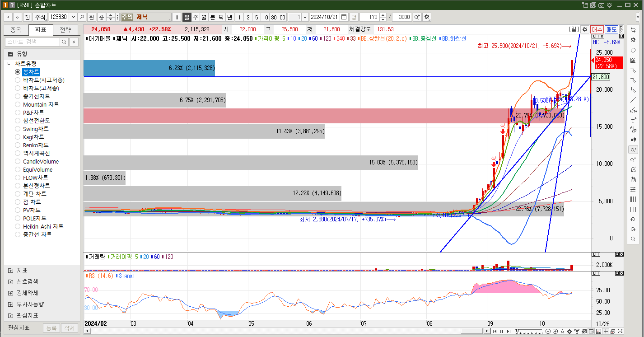This screenshot has width=644, height=337.
Task: Open the period multiplier dropdown showing 1
Action: tap(304, 17)
